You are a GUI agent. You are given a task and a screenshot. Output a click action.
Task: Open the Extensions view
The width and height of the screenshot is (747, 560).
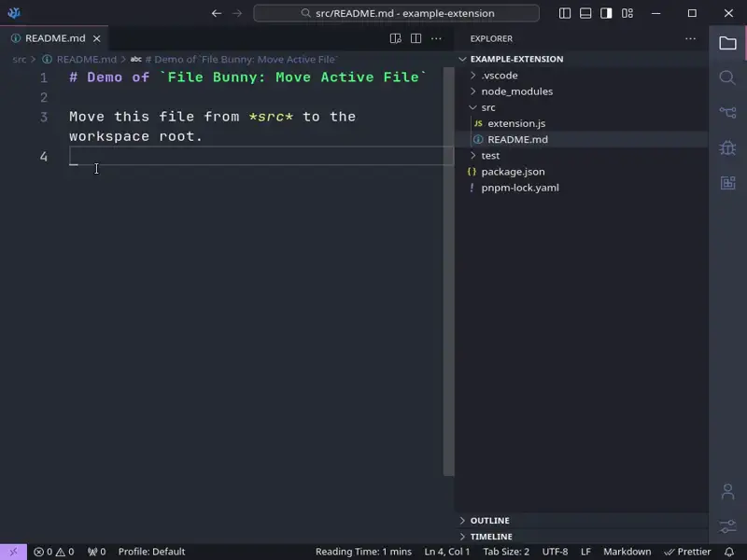click(727, 183)
